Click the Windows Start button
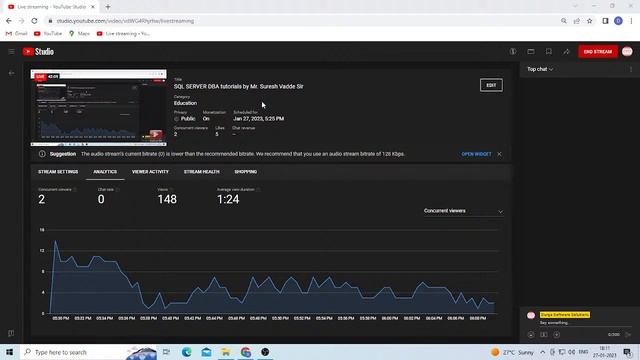 9,352
